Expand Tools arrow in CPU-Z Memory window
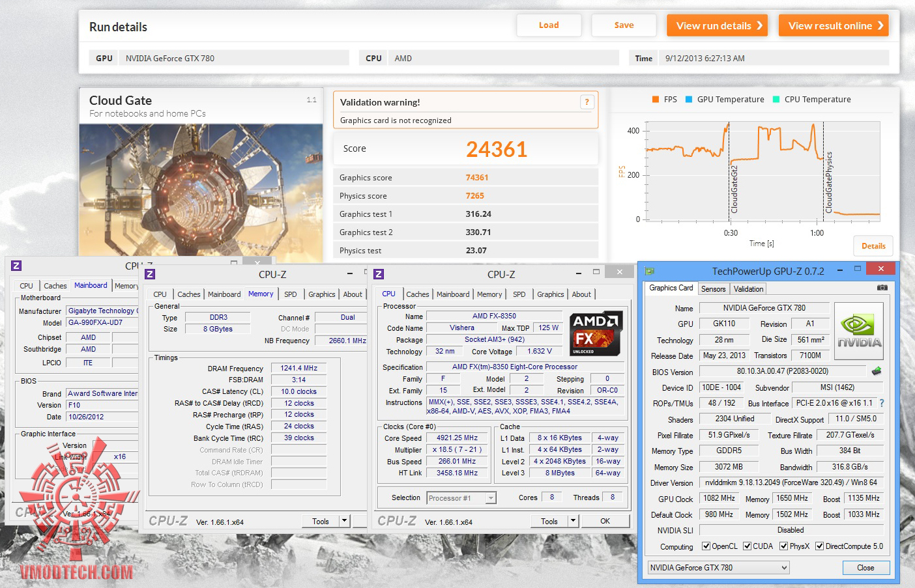The height and width of the screenshot is (588, 915). 345,521
